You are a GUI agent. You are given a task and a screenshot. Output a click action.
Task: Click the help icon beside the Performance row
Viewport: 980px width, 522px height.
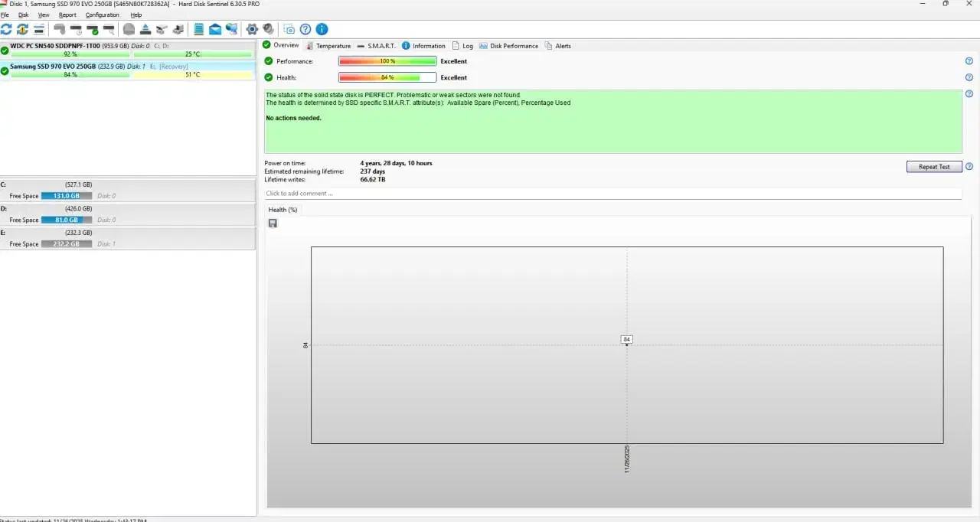(x=969, y=61)
